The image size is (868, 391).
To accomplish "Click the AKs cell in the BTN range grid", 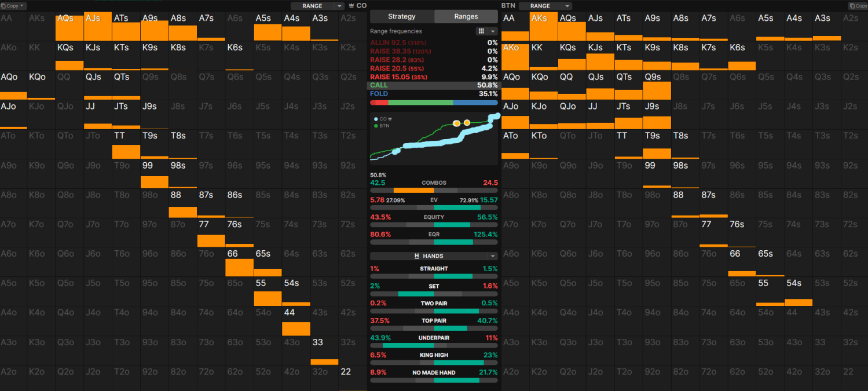I will coord(544,26).
